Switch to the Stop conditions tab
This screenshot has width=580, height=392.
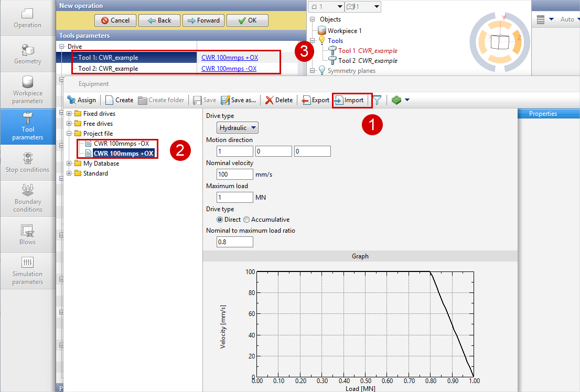coord(28,162)
